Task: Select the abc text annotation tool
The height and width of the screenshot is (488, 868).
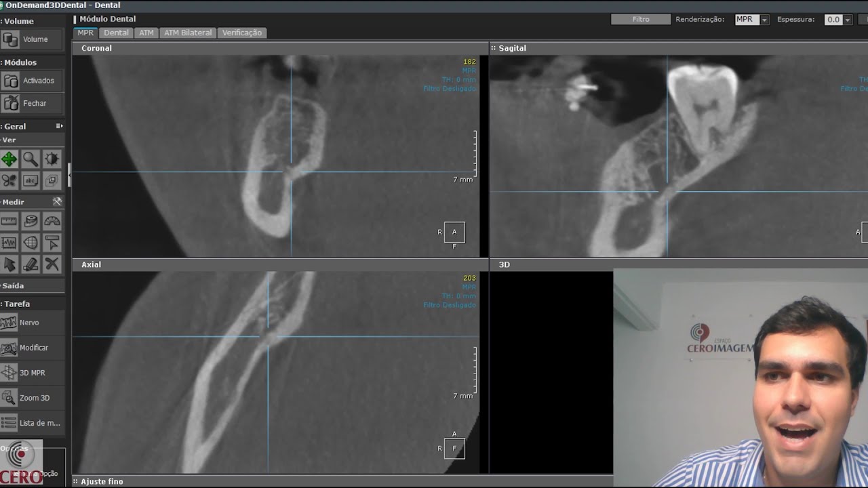Action: (x=31, y=180)
